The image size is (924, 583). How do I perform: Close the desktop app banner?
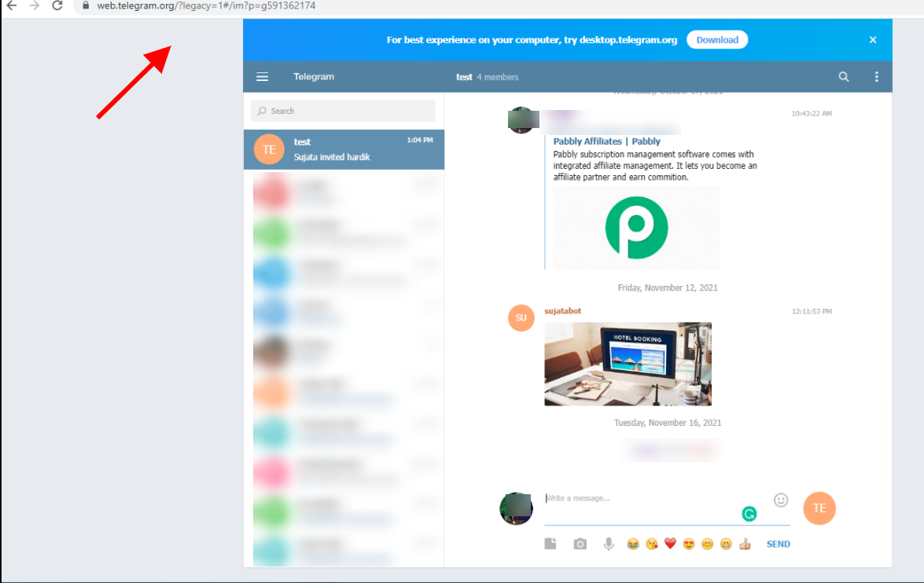click(x=873, y=39)
